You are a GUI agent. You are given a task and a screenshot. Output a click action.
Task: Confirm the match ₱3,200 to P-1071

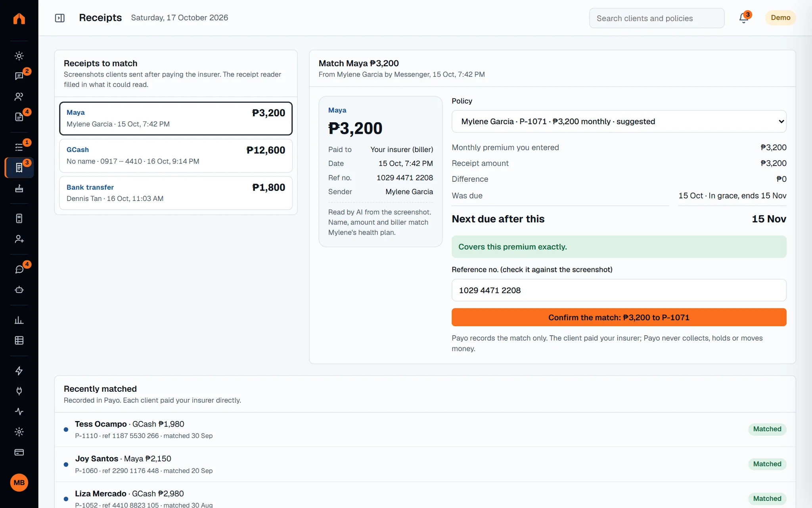[619, 317]
